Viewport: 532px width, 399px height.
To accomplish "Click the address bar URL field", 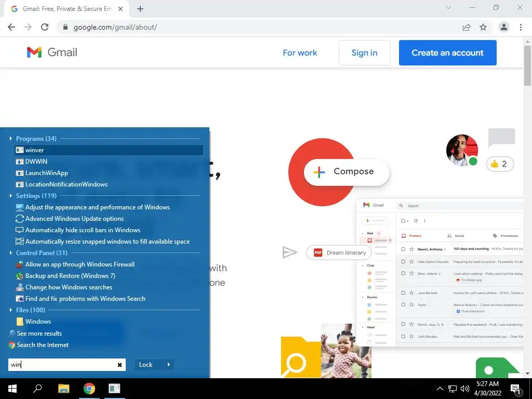I will pos(258,27).
